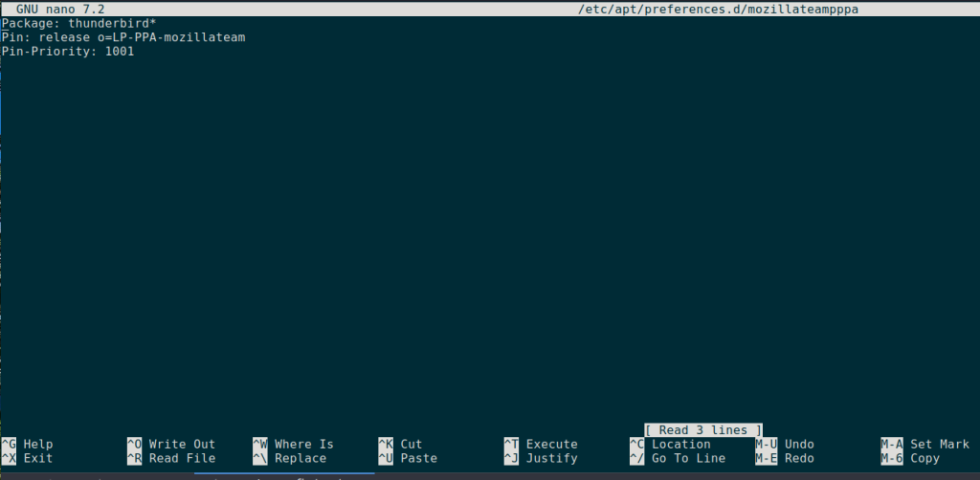Click the M-6 Copy shortcut

[911, 459]
